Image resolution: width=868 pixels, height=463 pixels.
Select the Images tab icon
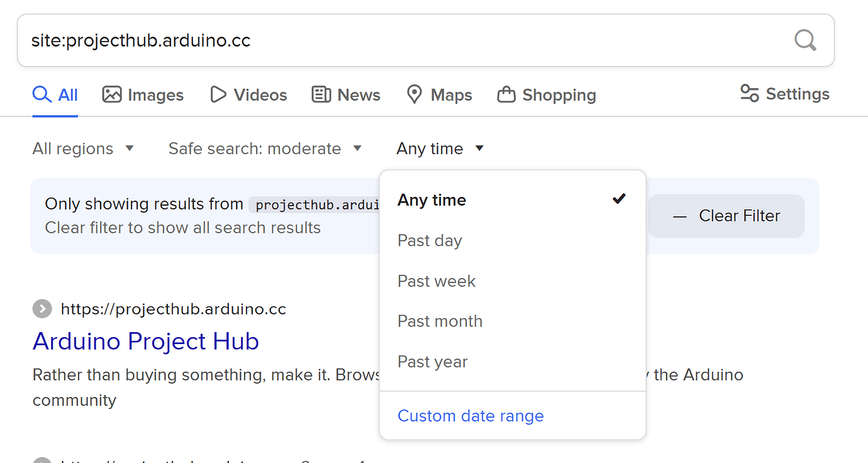point(111,94)
